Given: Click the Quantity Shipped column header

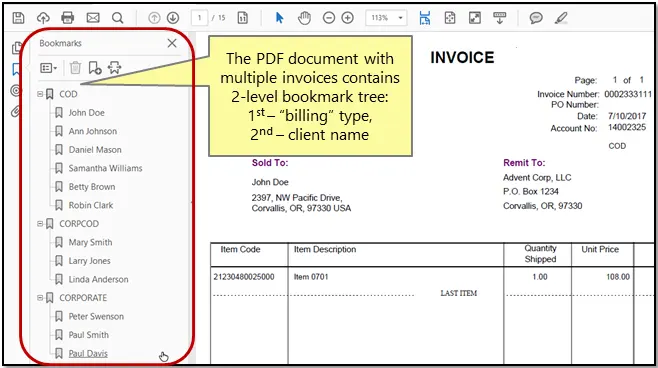Looking at the screenshot, I should [540, 254].
